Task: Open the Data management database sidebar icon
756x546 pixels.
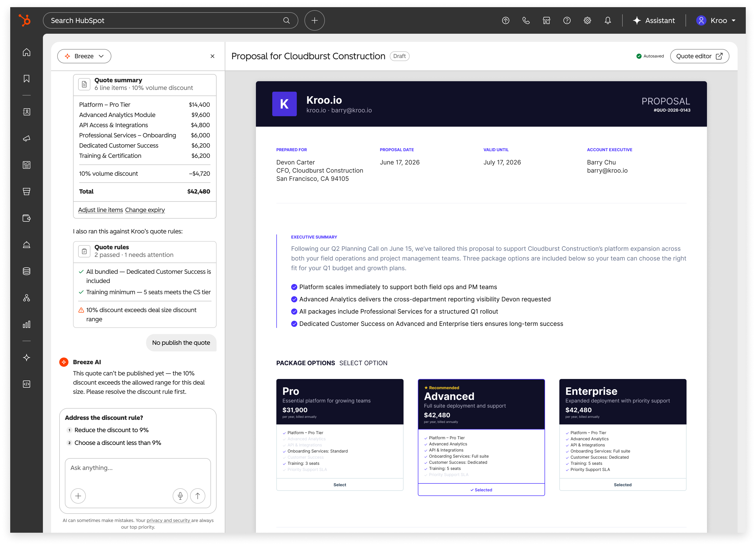Action: click(27, 271)
